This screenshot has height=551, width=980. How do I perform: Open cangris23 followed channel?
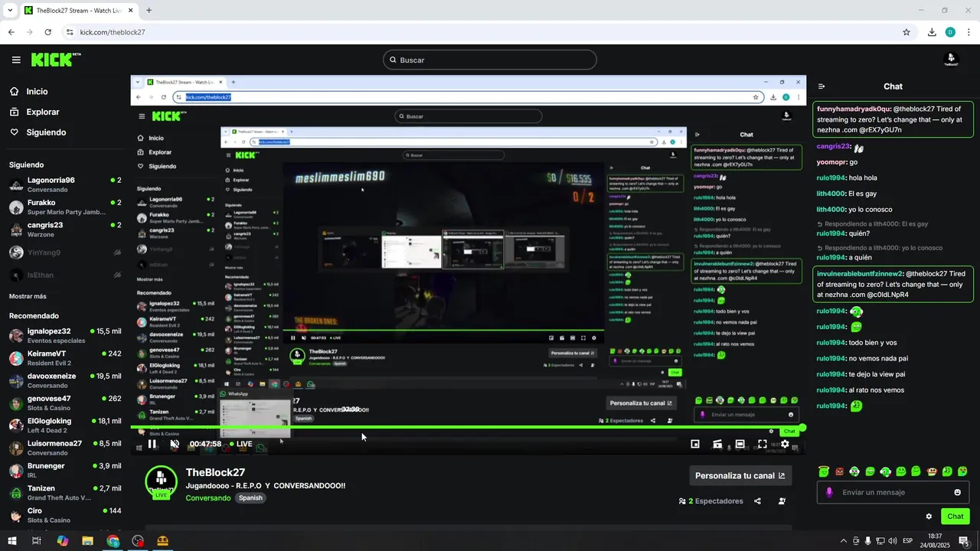coord(65,230)
